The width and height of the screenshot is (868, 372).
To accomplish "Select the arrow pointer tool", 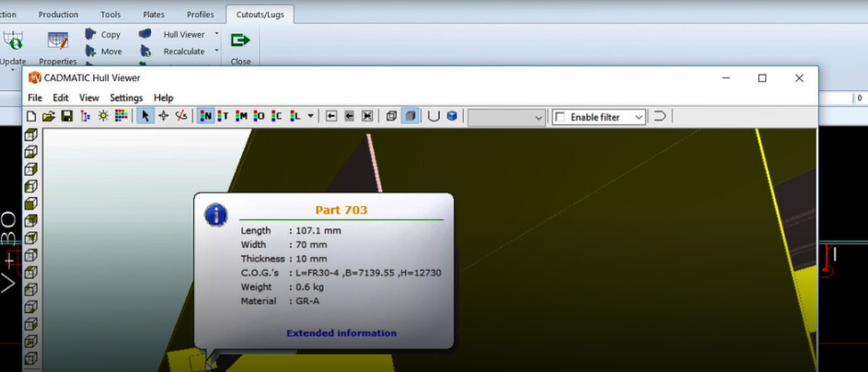I will tap(145, 116).
